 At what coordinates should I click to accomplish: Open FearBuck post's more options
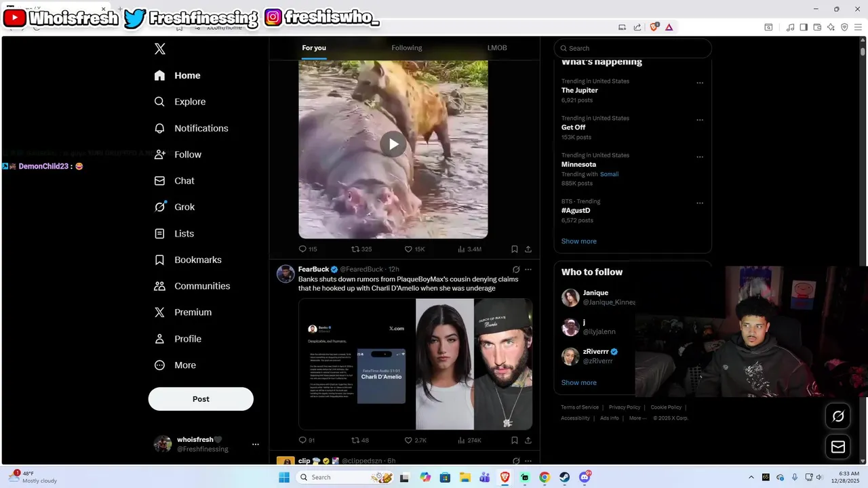[x=528, y=269]
